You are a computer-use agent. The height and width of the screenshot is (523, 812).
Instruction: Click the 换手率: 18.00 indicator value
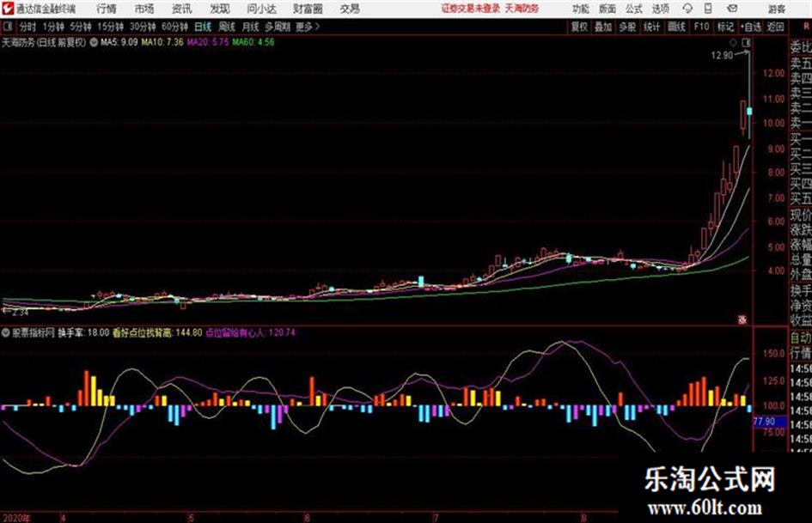tap(83, 332)
